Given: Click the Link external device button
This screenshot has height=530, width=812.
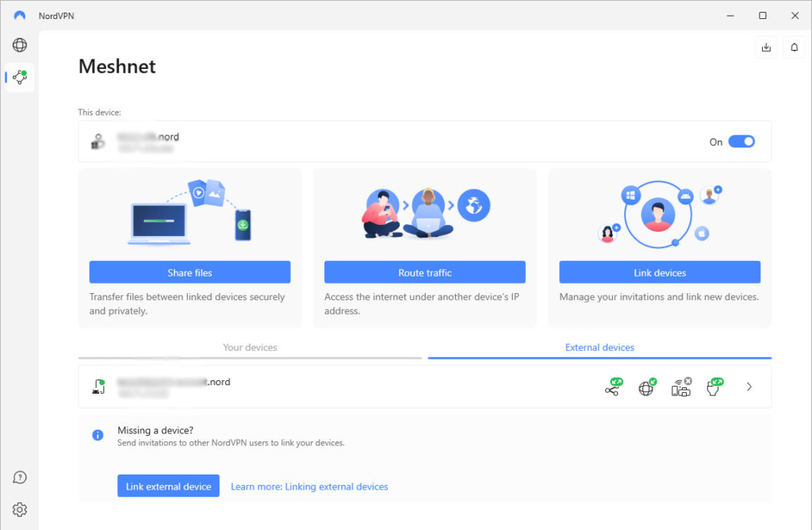Looking at the screenshot, I should (168, 486).
